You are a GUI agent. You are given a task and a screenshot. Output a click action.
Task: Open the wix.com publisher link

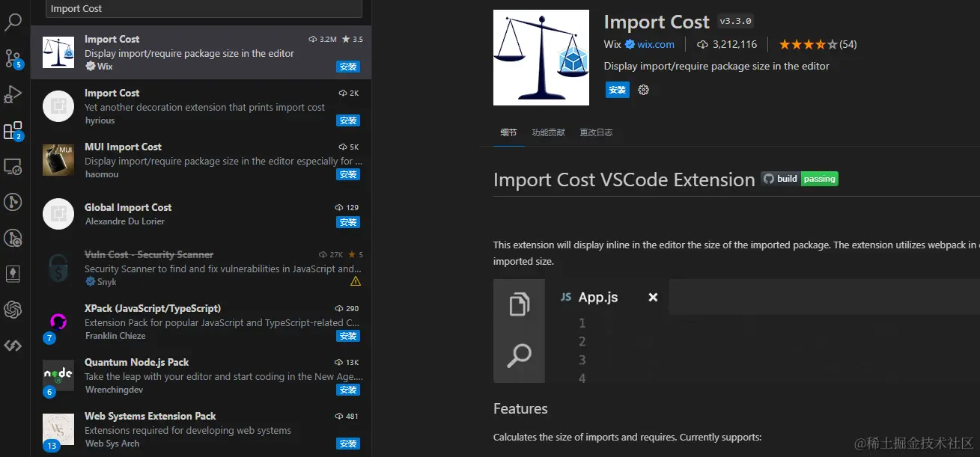click(x=655, y=44)
